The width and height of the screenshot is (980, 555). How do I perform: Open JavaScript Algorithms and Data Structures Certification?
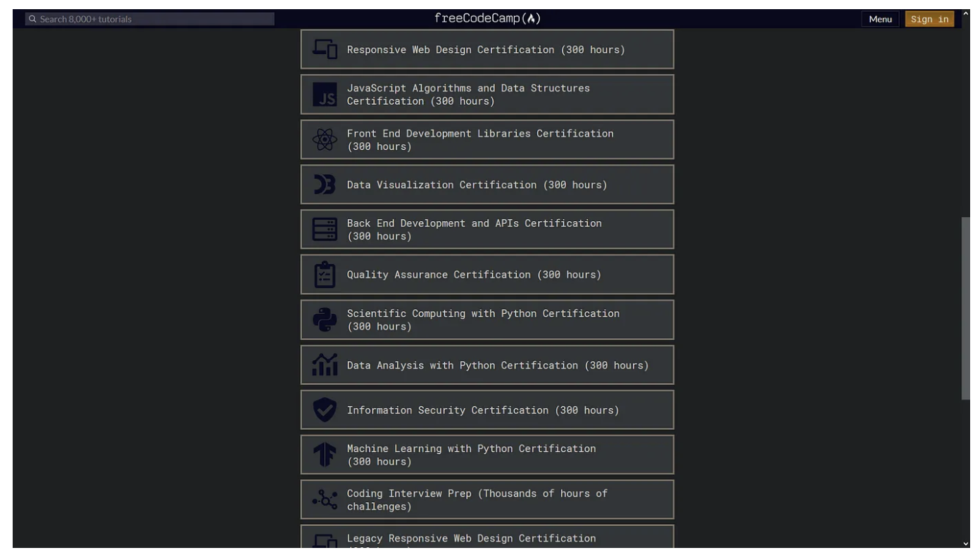[x=487, y=94]
